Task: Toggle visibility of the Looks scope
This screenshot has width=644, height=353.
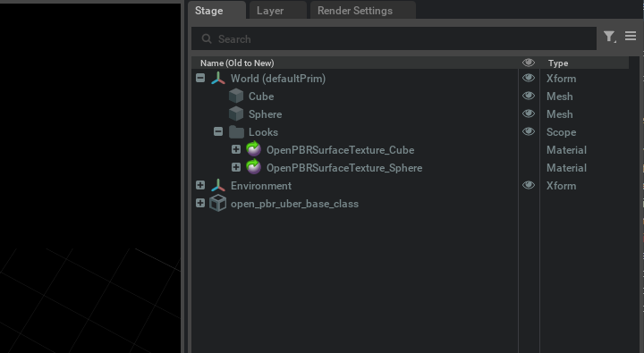Action: 529,131
